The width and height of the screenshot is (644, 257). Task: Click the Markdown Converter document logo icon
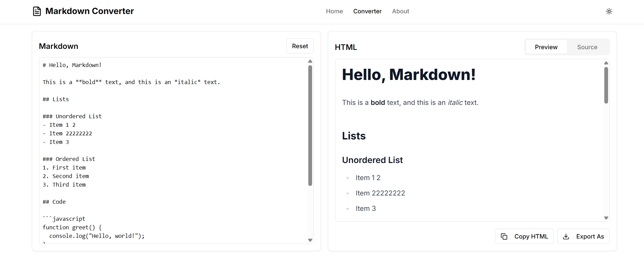tap(37, 11)
